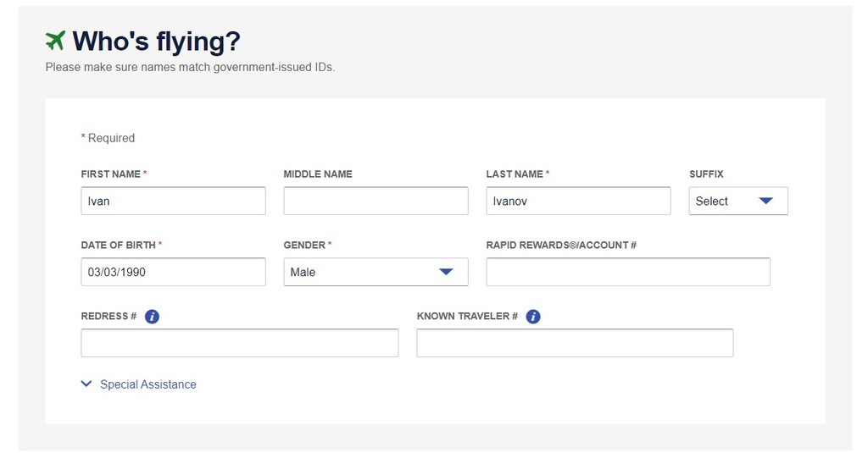Viewport: 868px width, 453px height.
Task: Open the Redress number info icon
Action: 152,317
